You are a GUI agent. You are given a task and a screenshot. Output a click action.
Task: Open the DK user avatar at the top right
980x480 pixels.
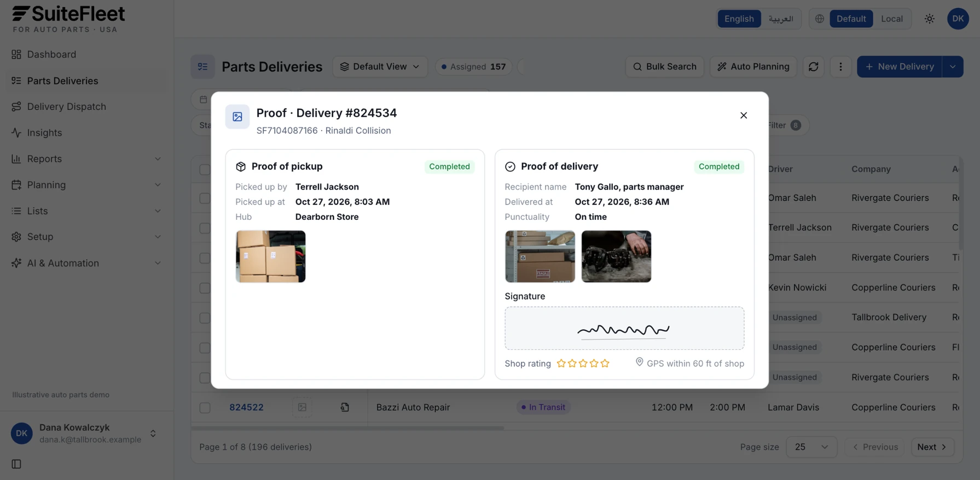pos(958,19)
